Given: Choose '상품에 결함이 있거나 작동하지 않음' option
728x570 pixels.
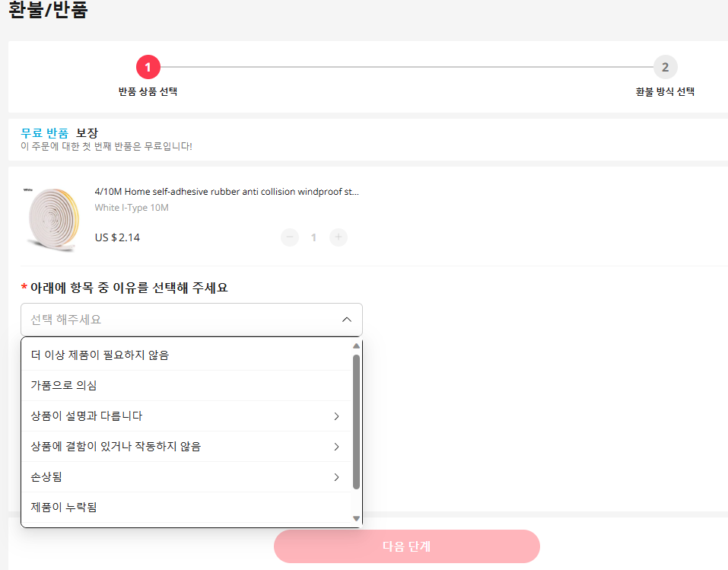Looking at the screenshot, I should pyautogui.click(x=186, y=447).
